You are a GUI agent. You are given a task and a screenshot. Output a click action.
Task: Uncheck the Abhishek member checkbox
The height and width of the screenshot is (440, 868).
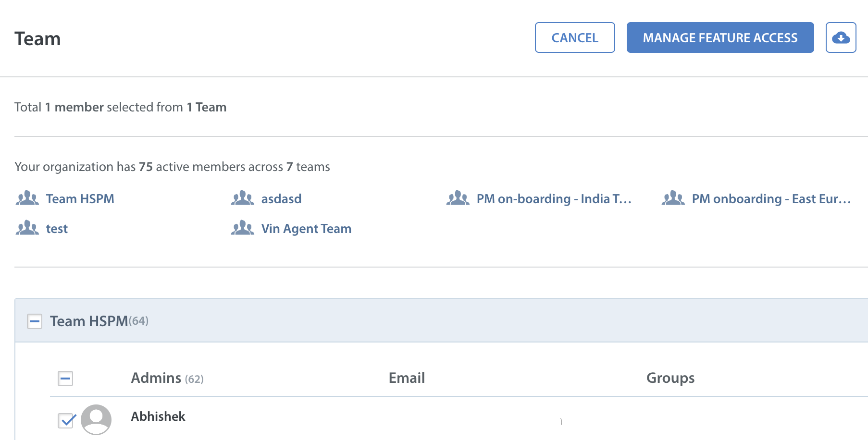pos(65,420)
